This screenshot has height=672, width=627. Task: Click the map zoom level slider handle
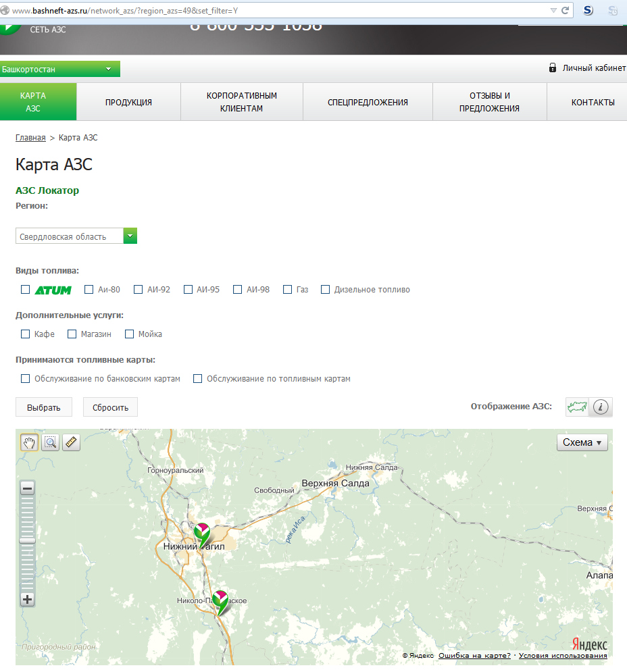click(28, 540)
